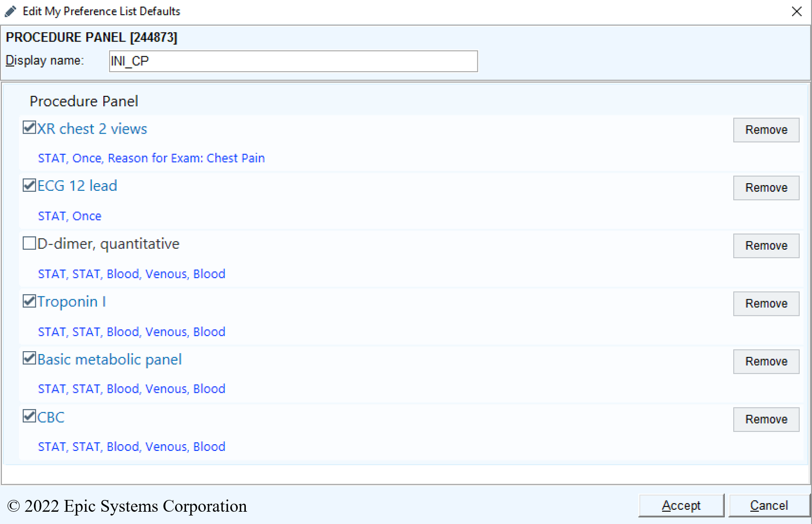The width and height of the screenshot is (812, 524).
Task: Open the Troponin I order name link
Action: click(x=71, y=302)
